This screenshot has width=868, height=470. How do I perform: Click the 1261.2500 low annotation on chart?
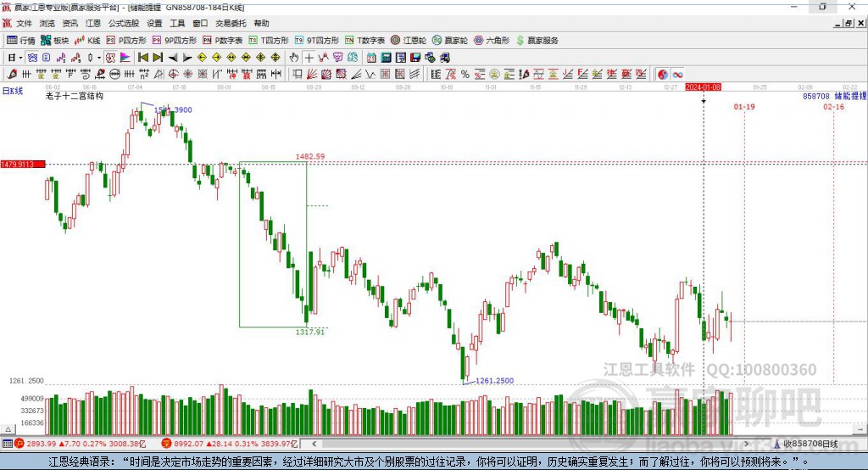point(494,381)
